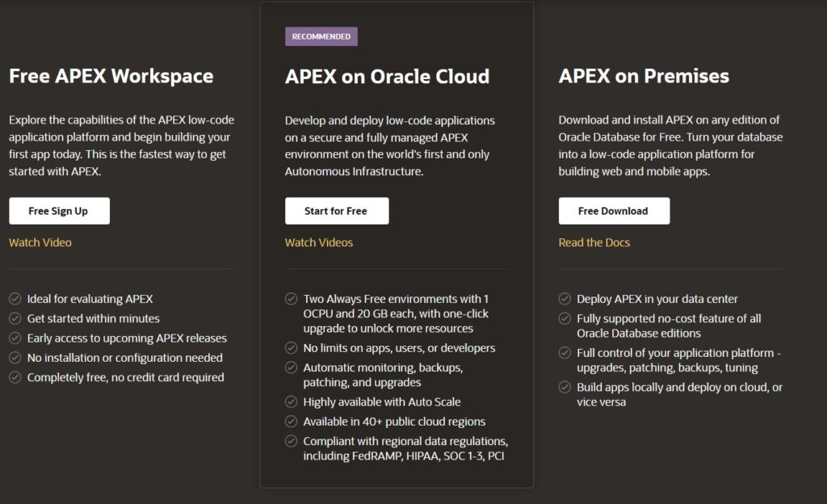Click checkmark icon beside Deploy APEX in your data center

click(565, 299)
